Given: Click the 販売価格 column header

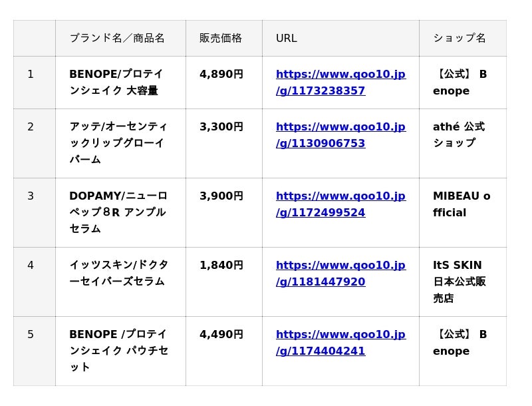Looking at the screenshot, I should 221,38.
